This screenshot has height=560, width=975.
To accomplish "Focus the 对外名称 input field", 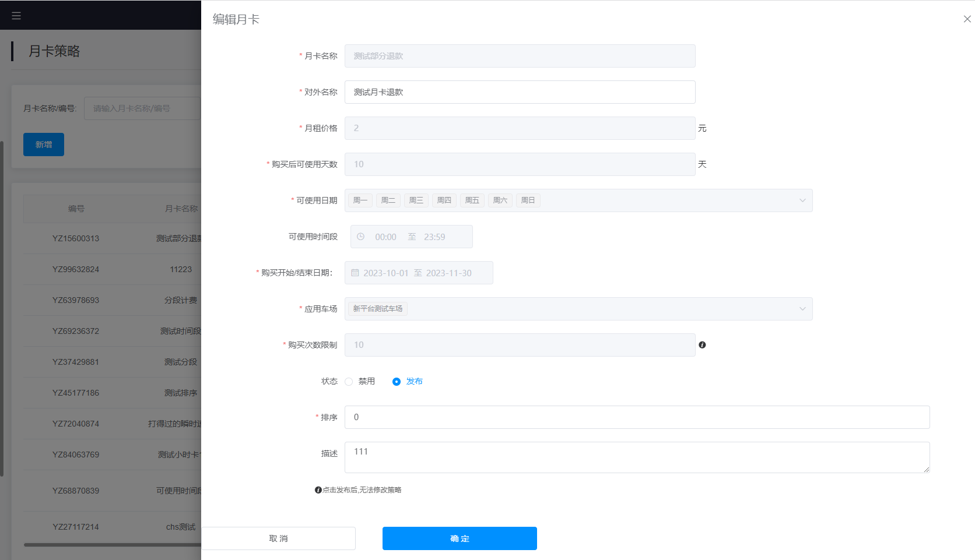I will point(520,92).
